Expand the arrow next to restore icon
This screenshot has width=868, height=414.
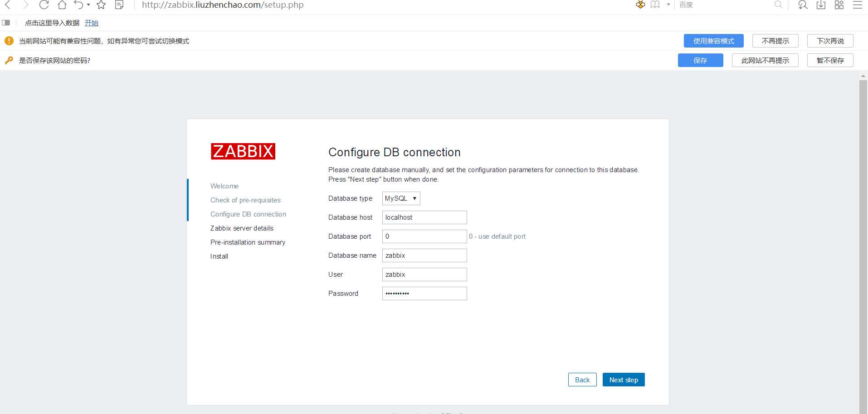click(x=88, y=5)
